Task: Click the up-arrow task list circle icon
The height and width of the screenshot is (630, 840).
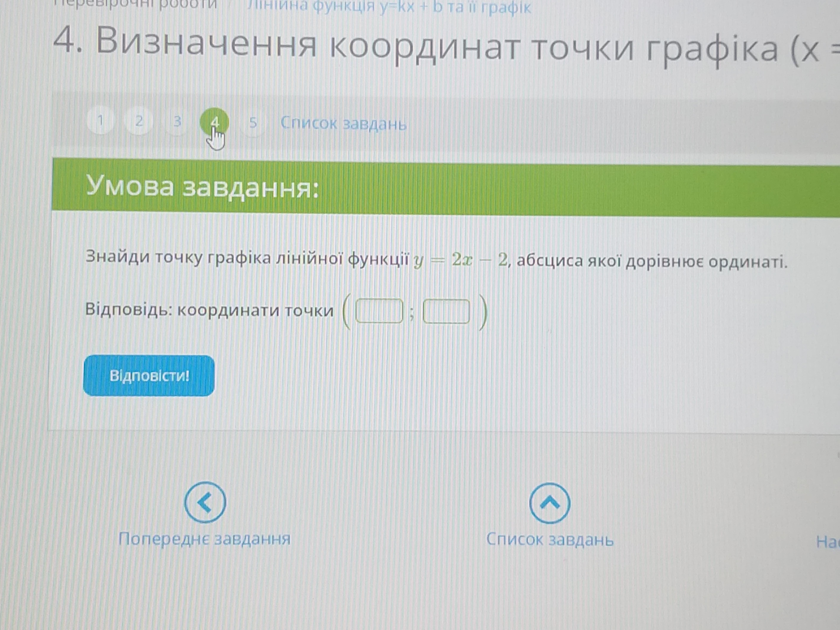Action: 549,503
